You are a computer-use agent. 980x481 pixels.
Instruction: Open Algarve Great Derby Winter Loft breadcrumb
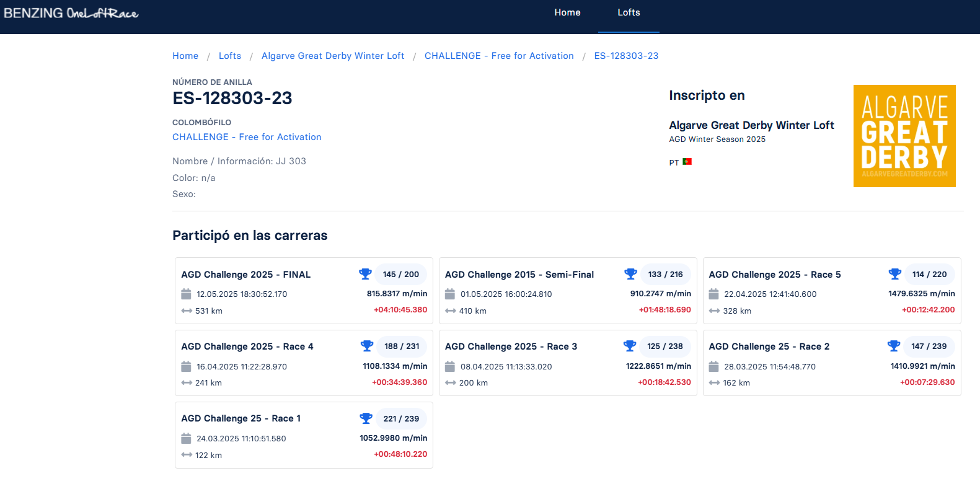click(x=333, y=56)
